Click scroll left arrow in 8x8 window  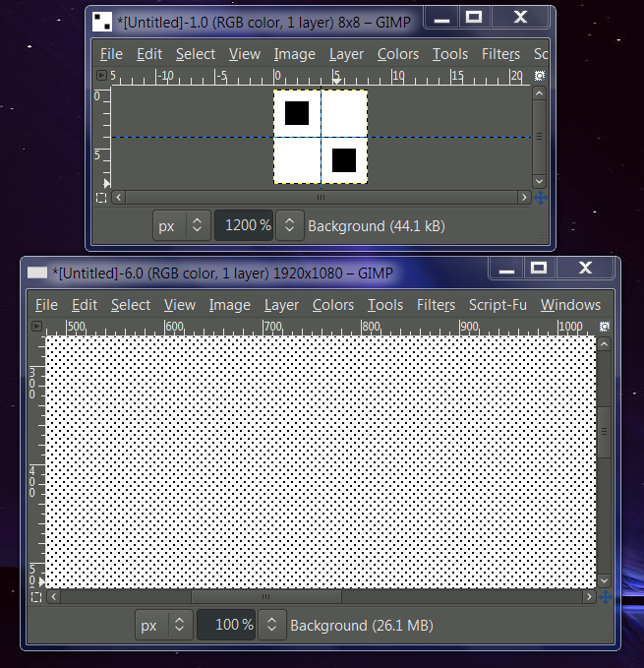tap(119, 197)
